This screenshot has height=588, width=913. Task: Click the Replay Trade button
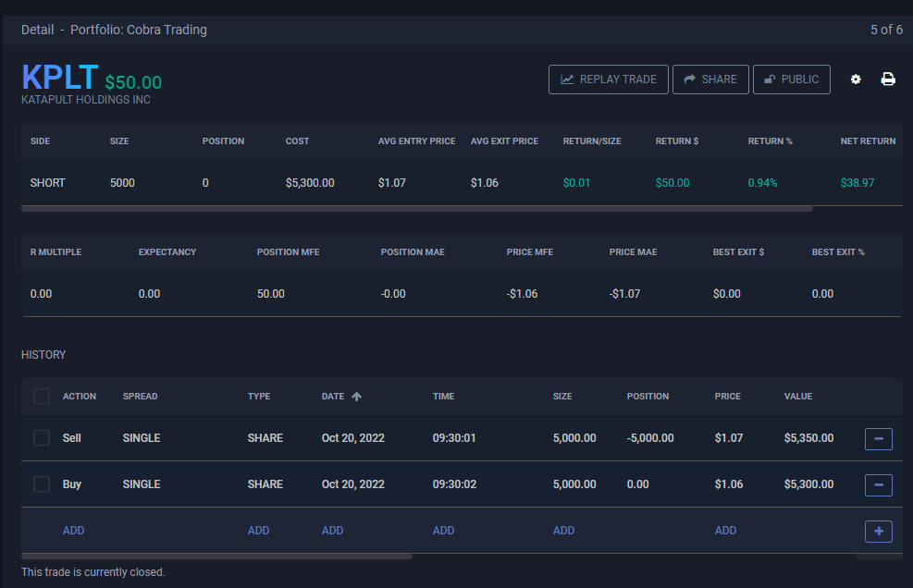(x=608, y=80)
